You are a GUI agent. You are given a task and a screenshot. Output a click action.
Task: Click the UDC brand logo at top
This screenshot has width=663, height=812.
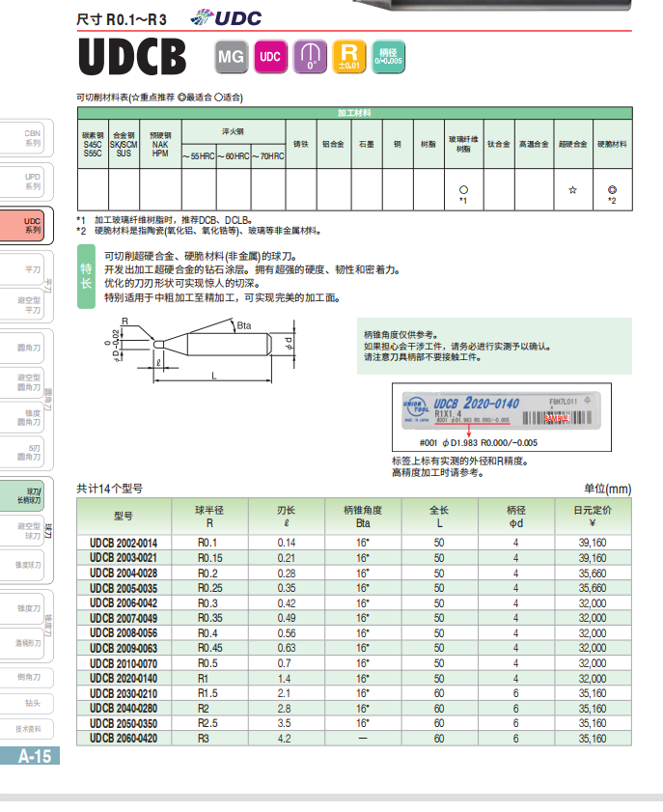coord(226,17)
